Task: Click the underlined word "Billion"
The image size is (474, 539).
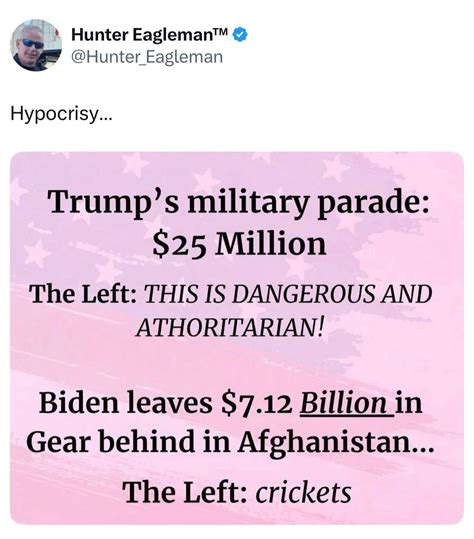Action: [344, 403]
